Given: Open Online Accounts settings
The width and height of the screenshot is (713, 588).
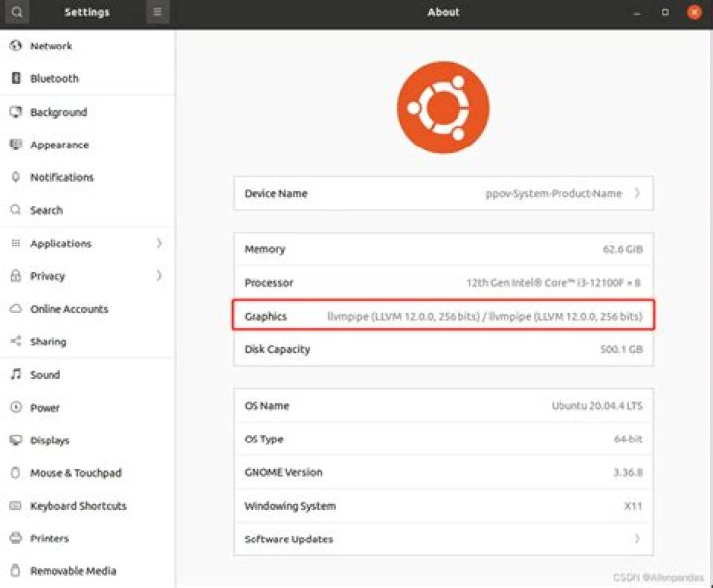Looking at the screenshot, I should click(x=87, y=309).
